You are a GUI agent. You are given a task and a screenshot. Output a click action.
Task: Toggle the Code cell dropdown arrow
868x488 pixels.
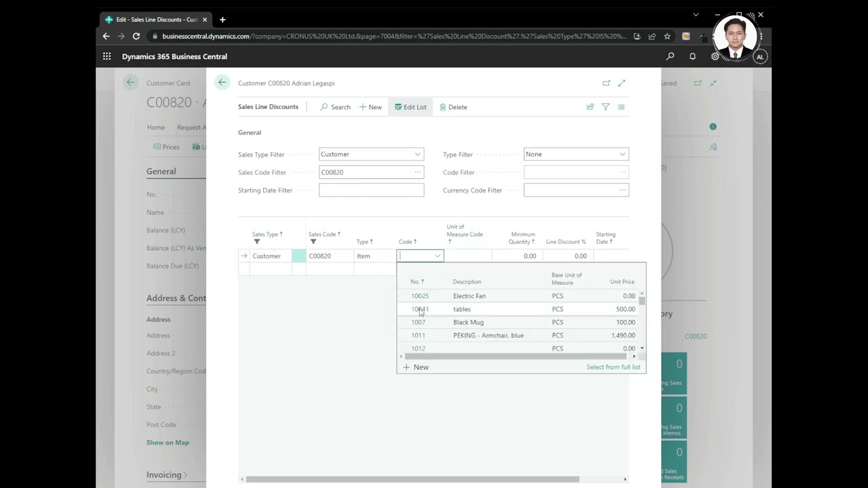(437, 256)
